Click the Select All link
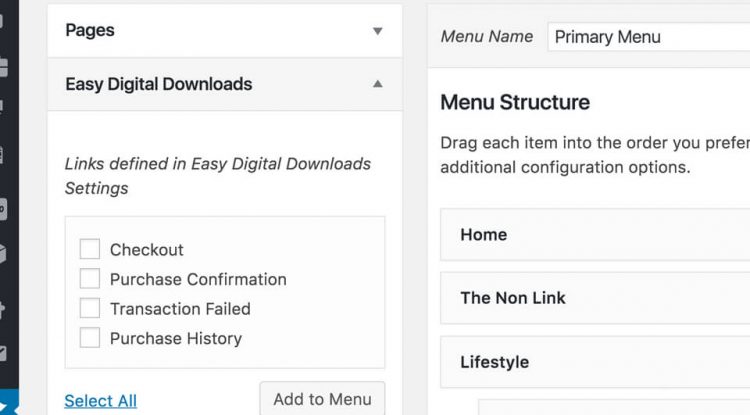 point(100,401)
